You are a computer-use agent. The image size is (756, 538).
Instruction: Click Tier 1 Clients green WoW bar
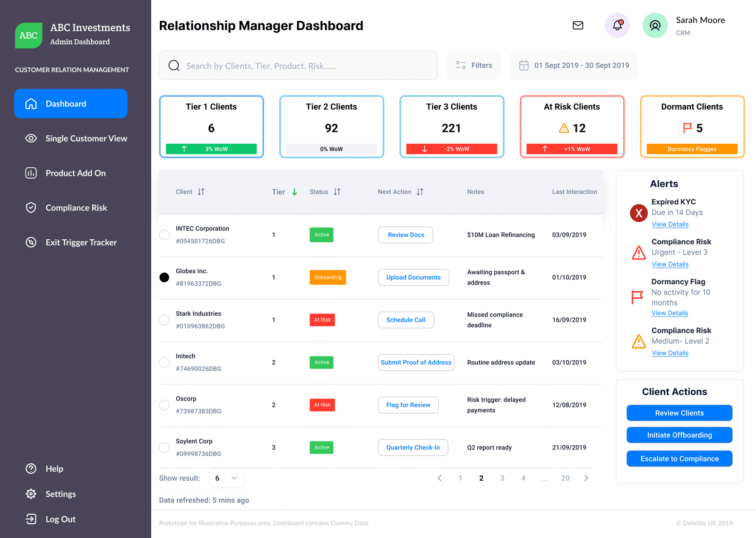211,149
